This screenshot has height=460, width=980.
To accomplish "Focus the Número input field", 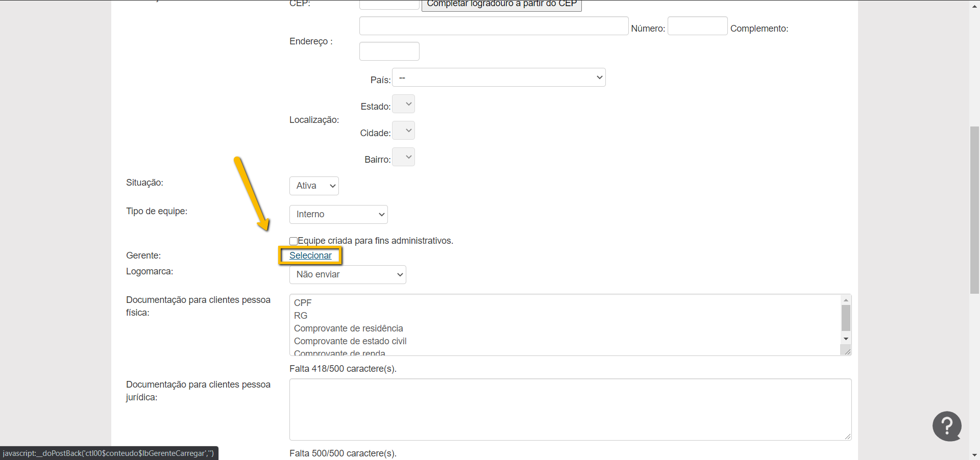I will tap(697, 26).
